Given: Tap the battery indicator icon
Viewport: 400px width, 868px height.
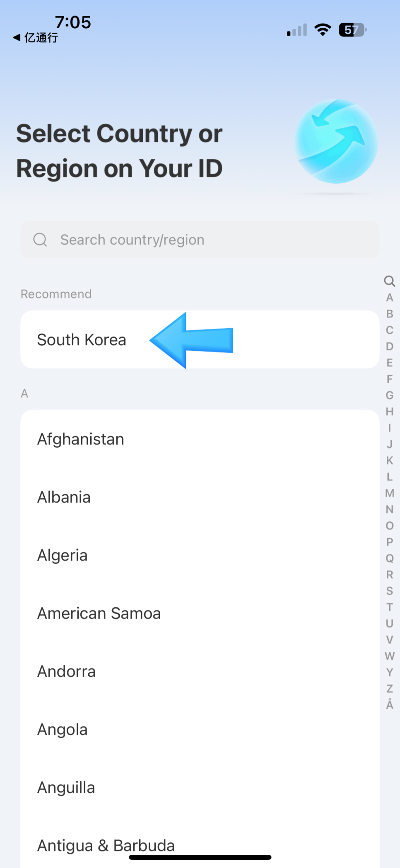Looking at the screenshot, I should (352, 30).
